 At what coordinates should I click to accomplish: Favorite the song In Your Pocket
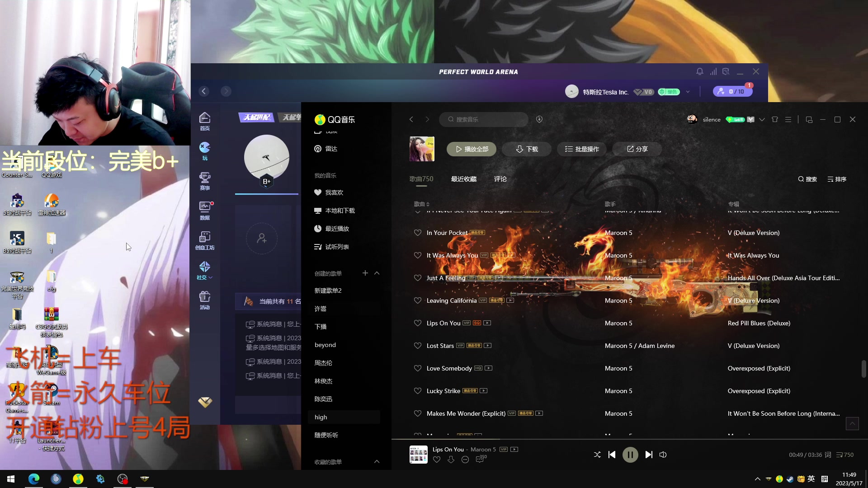418,233
